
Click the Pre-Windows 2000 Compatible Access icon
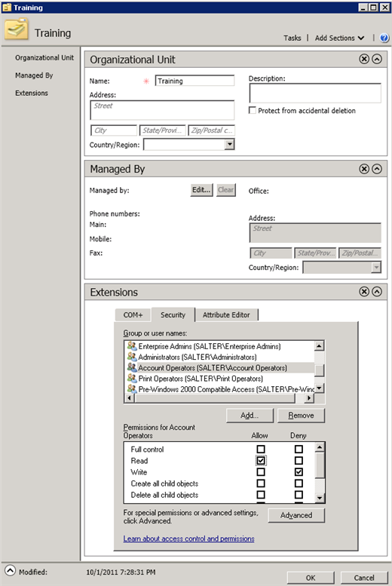click(132, 389)
